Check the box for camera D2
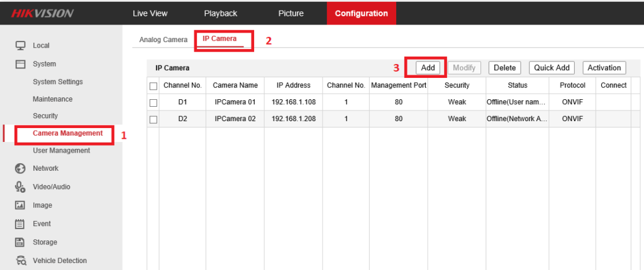This screenshot has height=270, width=644. pos(153,119)
